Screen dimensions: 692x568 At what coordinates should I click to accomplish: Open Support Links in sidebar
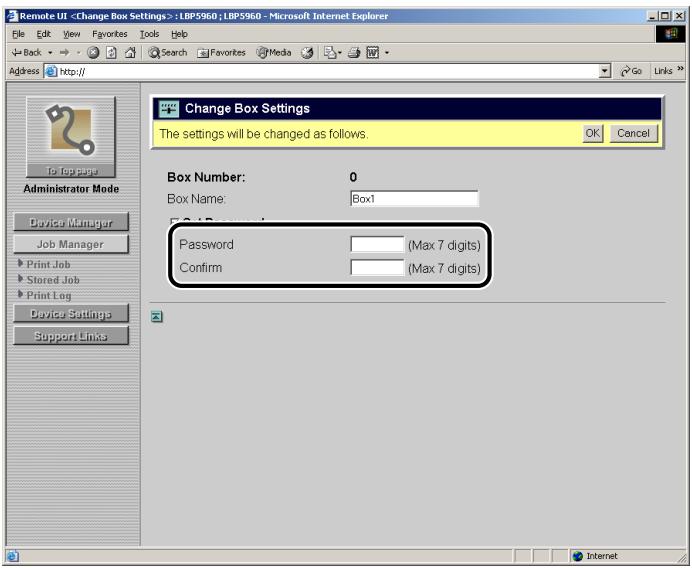[x=71, y=336]
